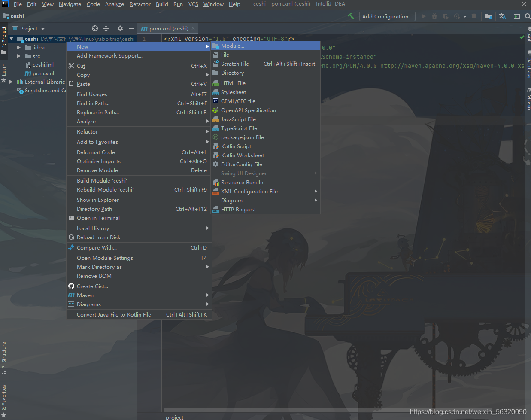531x420 pixels.
Task: Click the Run arrow in the toolbar
Action: pyautogui.click(x=424, y=16)
